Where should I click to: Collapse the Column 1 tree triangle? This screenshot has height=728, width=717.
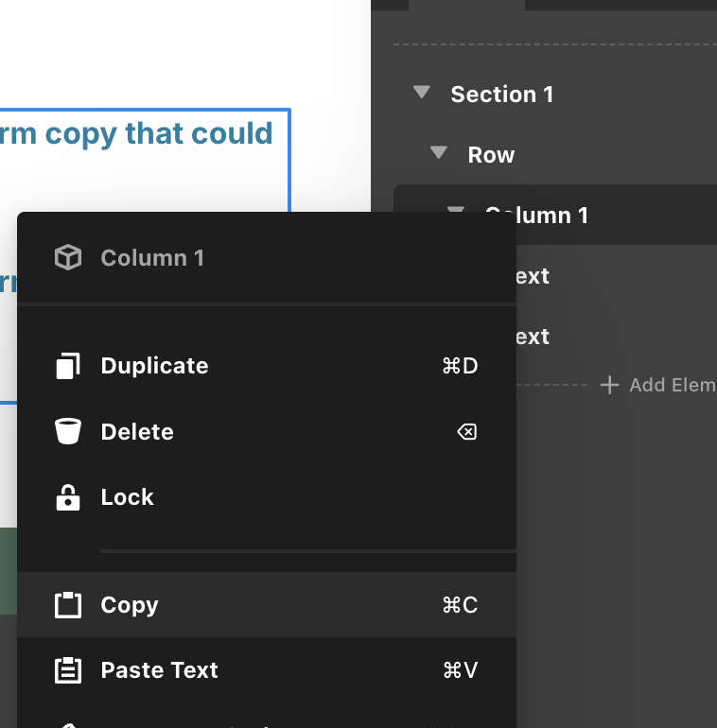(456, 210)
